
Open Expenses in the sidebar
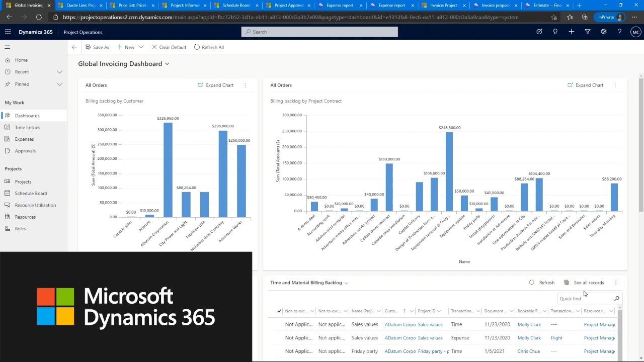pos(24,139)
